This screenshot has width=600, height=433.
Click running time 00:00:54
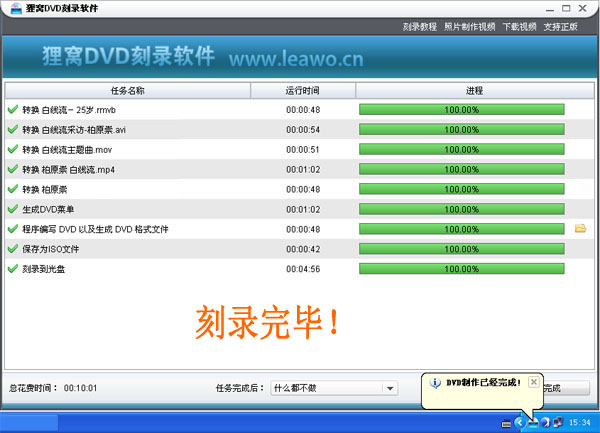pyautogui.click(x=303, y=130)
